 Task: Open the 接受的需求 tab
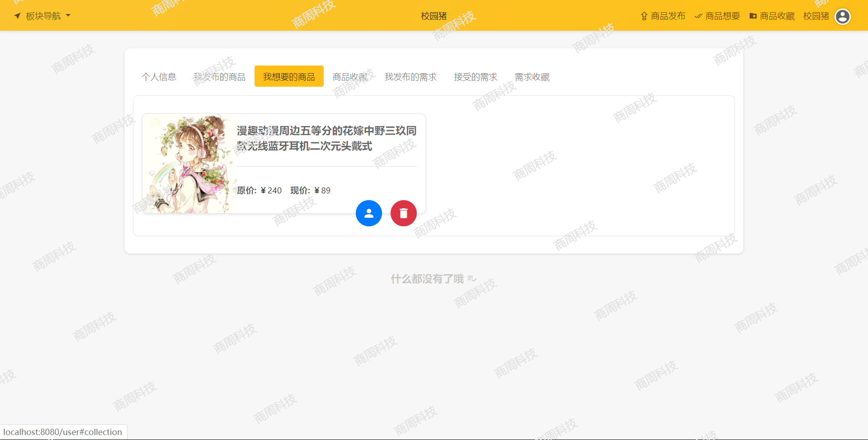[x=476, y=77]
